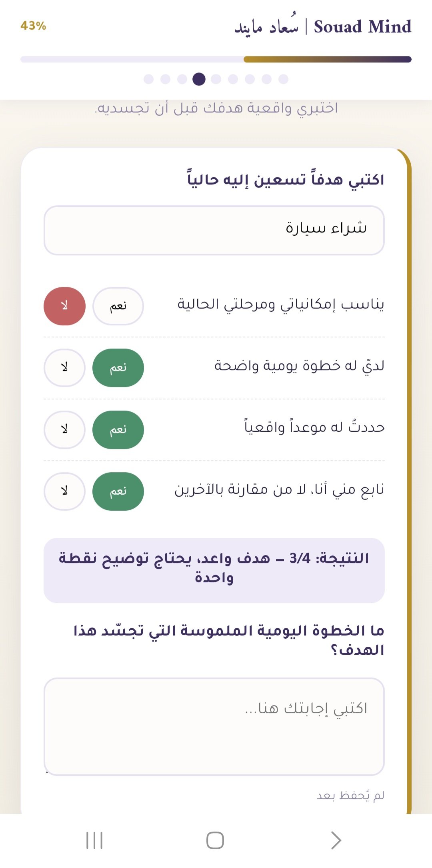This screenshot has height=868, width=432.
Task: Tap the النتيجة 3/4 result banner
Action: coord(214,570)
